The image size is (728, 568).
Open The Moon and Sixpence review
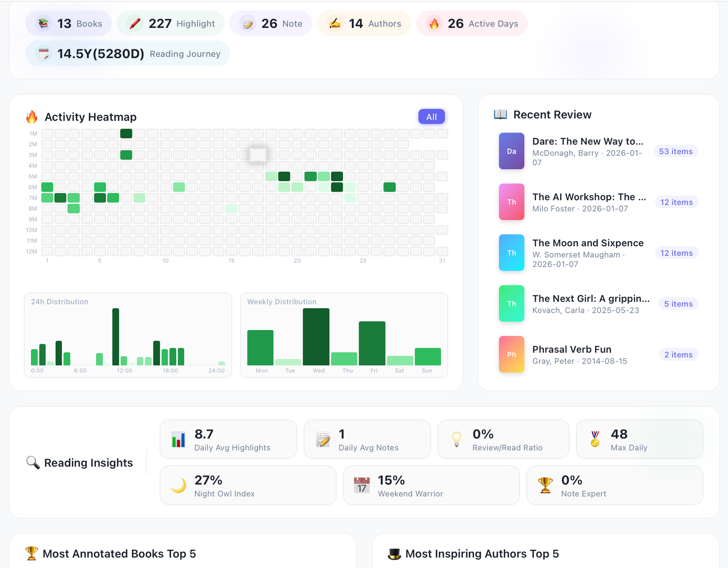(587, 243)
